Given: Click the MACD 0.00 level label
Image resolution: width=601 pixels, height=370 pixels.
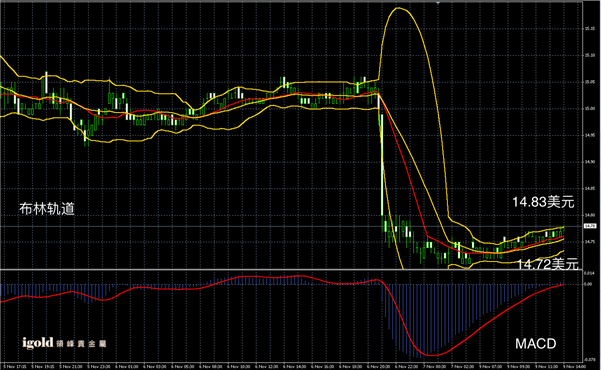Looking at the screenshot, I should pos(588,284).
